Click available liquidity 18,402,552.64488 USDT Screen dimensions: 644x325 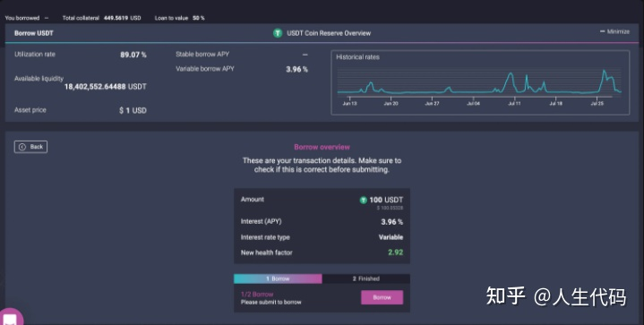pos(105,87)
